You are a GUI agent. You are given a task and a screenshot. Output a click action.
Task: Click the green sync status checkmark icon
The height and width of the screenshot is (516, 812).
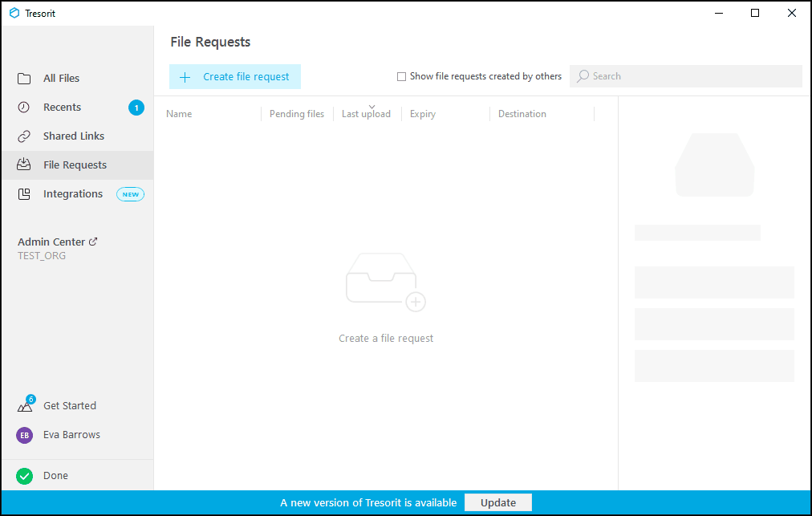tap(24, 476)
